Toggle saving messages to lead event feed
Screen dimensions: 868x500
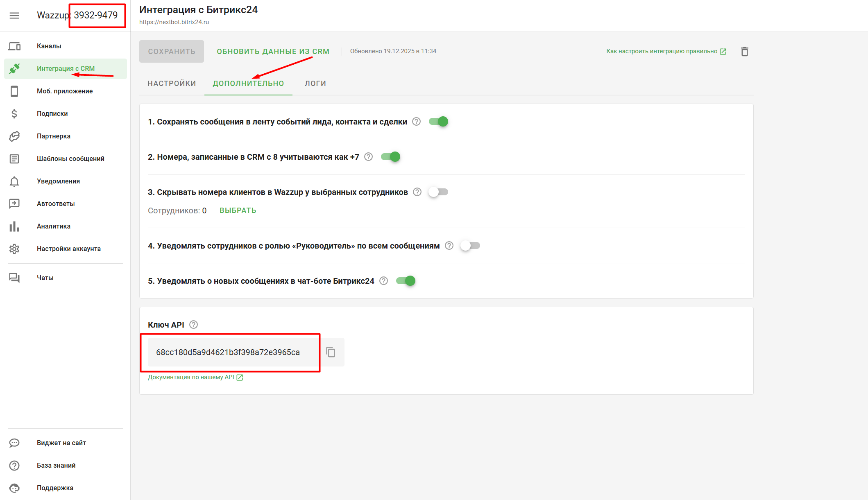(438, 122)
